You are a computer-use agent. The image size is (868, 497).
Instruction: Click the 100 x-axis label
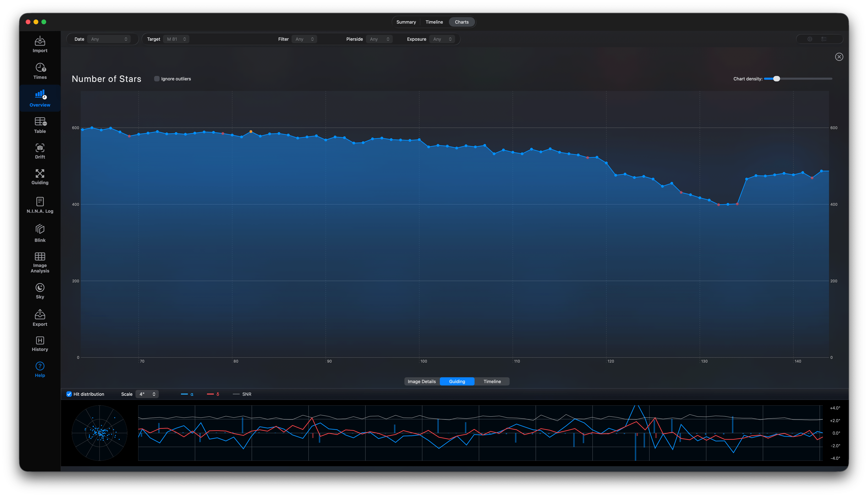click(424, 361)
